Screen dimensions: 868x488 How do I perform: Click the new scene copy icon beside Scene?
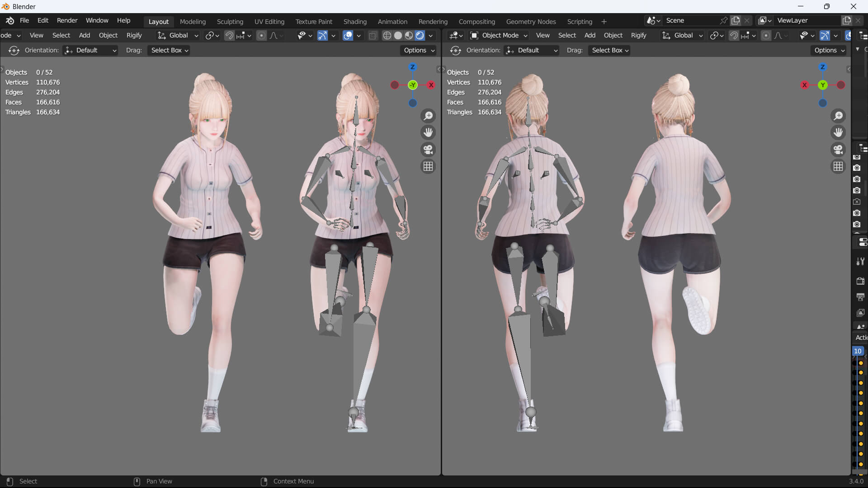[736, 20]
